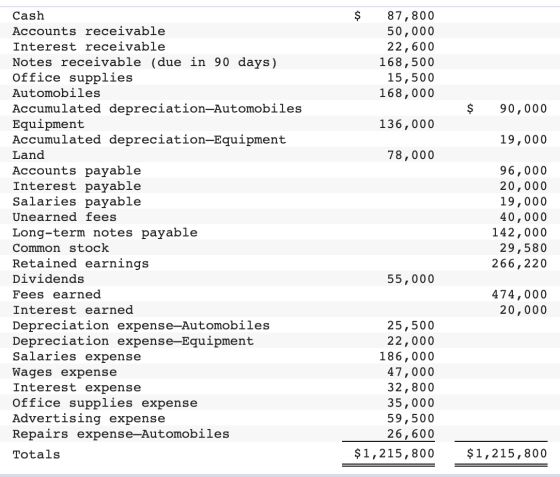The image size is (560, 477).
Task: Click the Repairs expense amount 26,600
Action: [x=411, y=434]
